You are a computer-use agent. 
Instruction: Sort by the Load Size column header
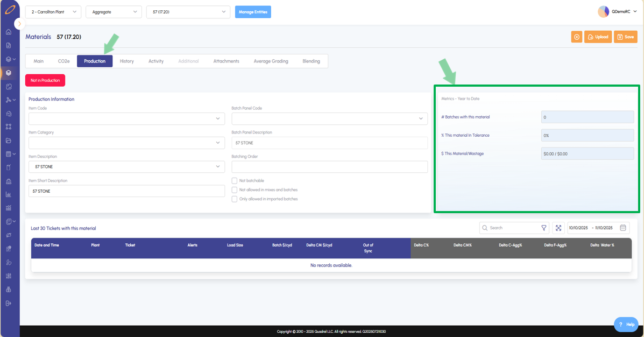click(x=235, y=245)
